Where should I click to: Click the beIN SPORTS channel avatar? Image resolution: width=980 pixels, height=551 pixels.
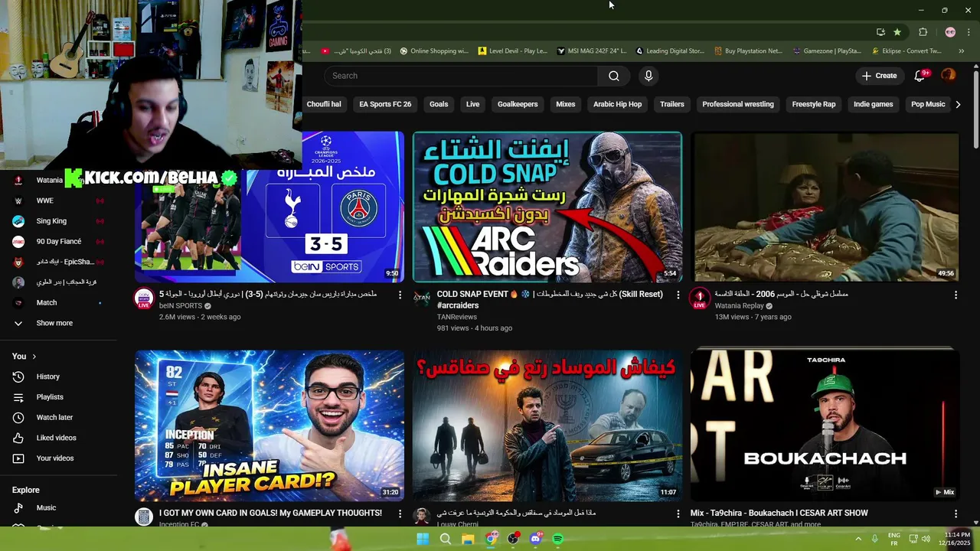point(144,298)
